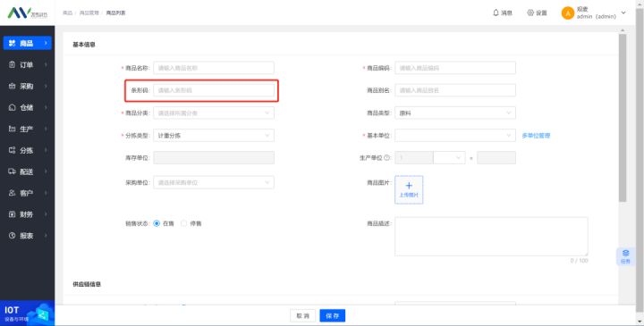Focus the 商品编码 input field

(x=455, y=68)
